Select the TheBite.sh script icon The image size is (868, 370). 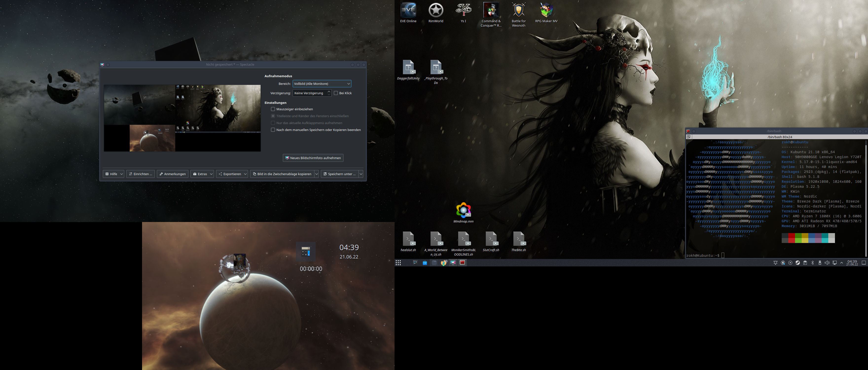coord(519,242)
